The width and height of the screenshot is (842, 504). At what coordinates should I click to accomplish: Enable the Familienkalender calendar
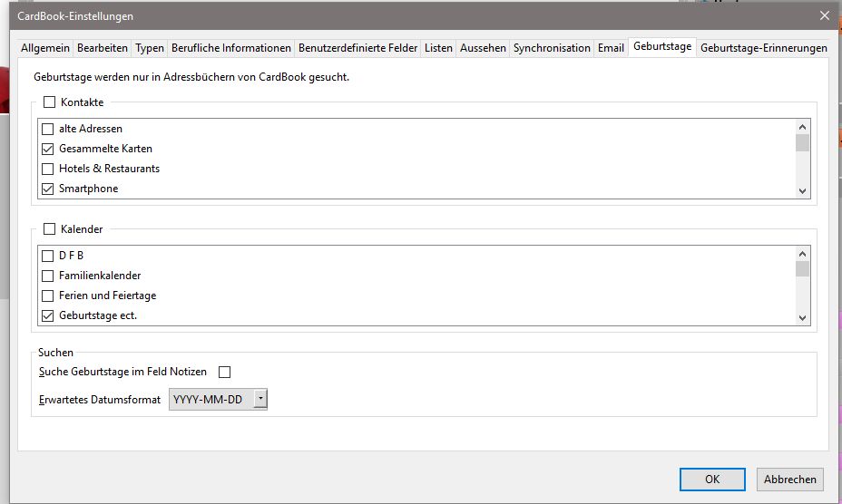coord(48,276)
